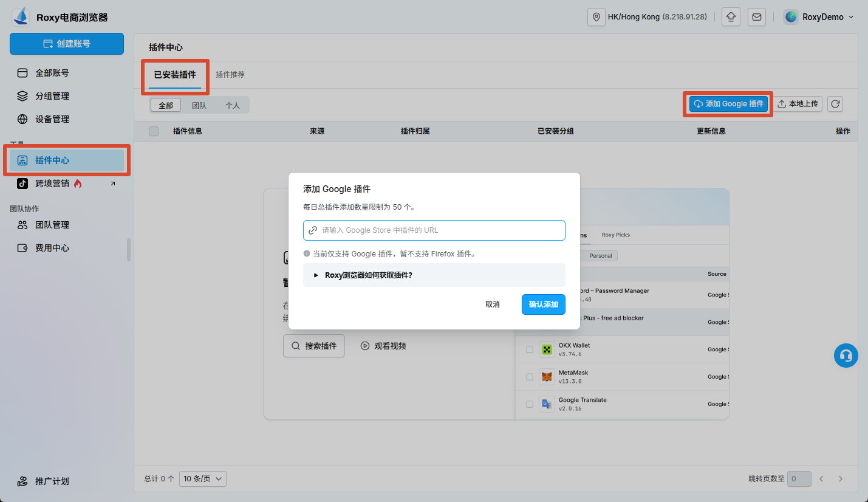Screen dimensions: 868x502
Task: Click the 搜索插件 button
Action: (314, 346)
